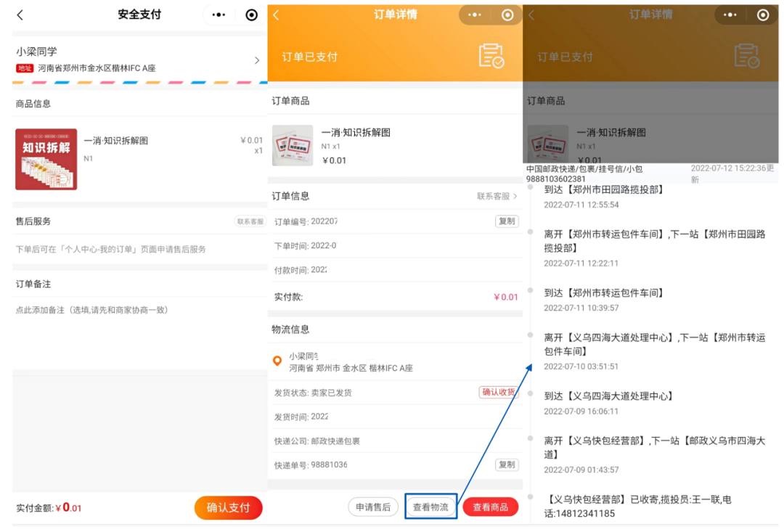Copy the 快递单号 tracking number

(x=507, y=465)
